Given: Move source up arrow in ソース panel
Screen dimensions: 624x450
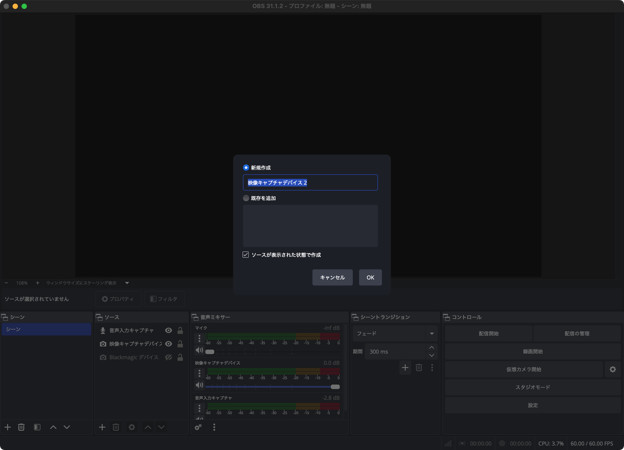Looking at the screenshot, I should pyautogui.click(x=148, y=427).
